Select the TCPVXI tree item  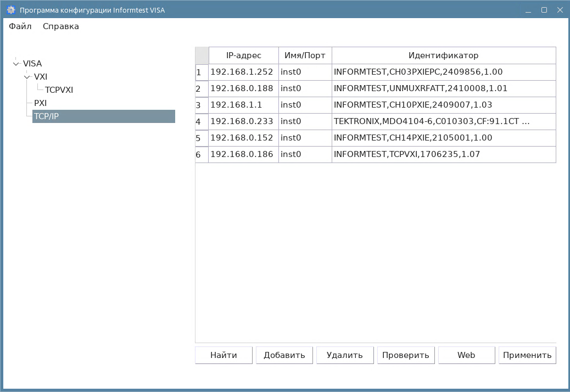tap(59, 89)
